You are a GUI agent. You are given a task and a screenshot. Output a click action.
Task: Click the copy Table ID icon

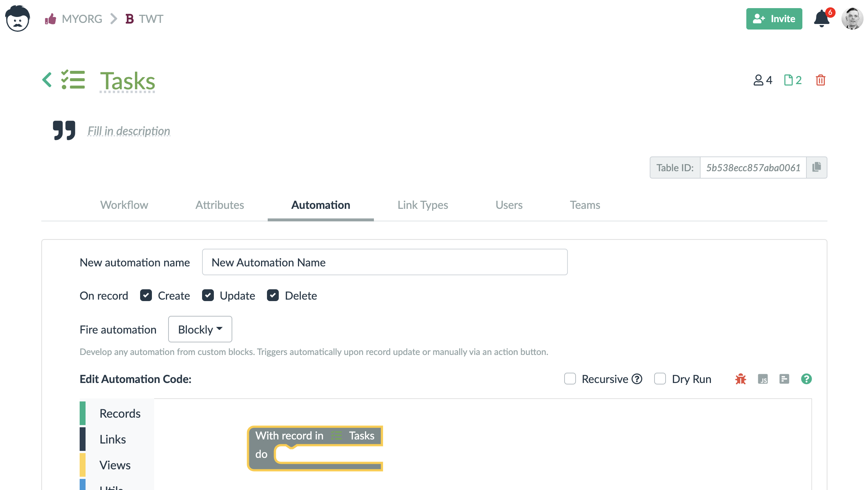point(817,167)
